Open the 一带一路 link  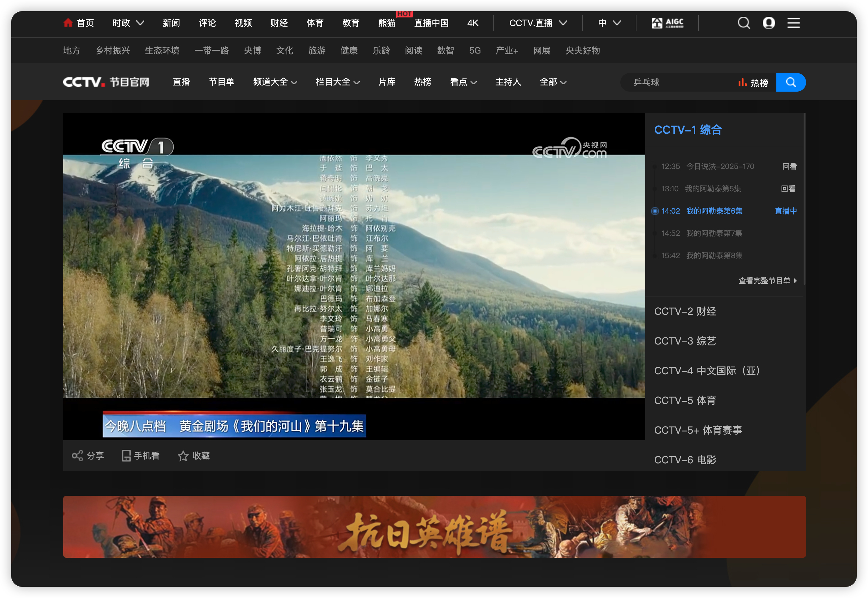click(212, 50)
